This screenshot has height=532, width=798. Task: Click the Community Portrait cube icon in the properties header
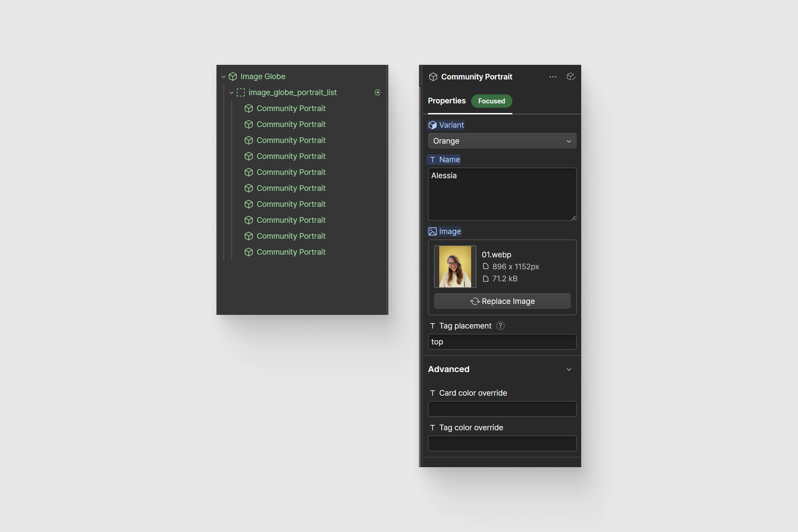click(433, 77)
